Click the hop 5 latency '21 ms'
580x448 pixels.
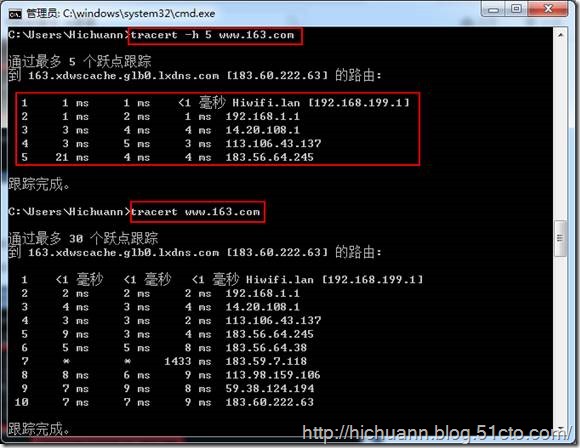click(72, 157)
